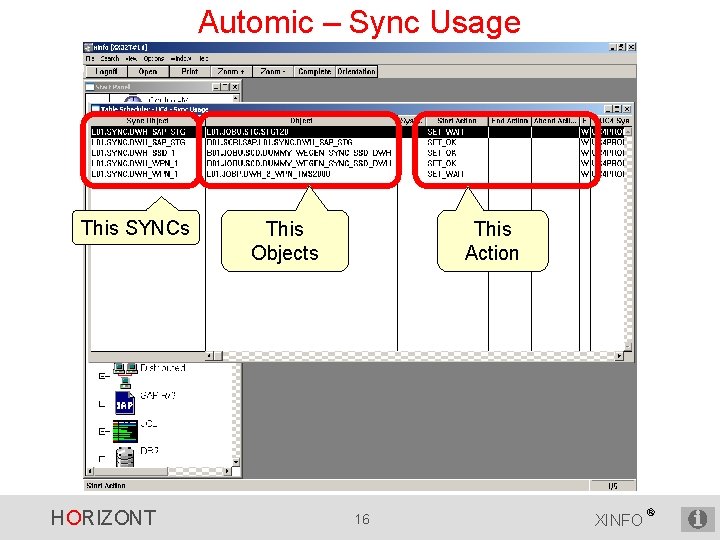Click the Start Action status bar text
This screenshot has height=540, width=720.
click(x=106, y=485)
